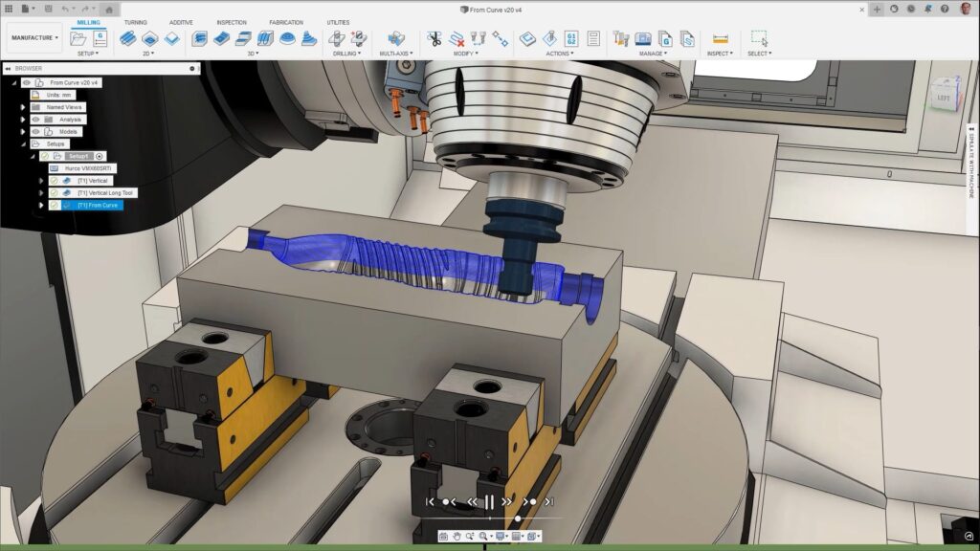Click the scissors icon in Modify

pos(434,38)
